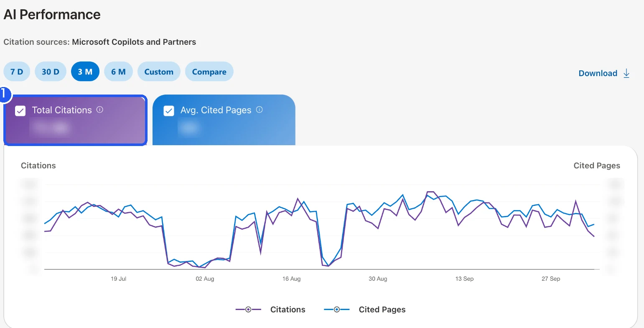
Task: Click the Download arrow icon
Action: (626, 73)
